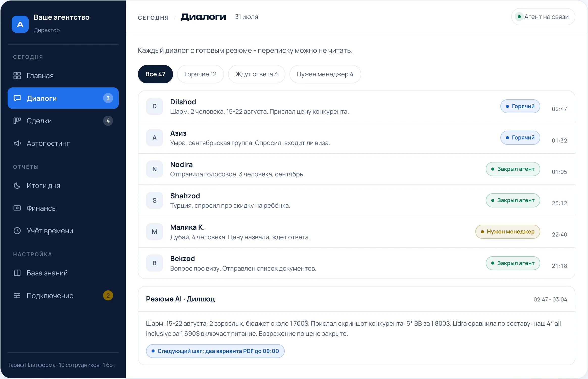Viewport: 588px width, 379px height.
Task: Click the Shahzod avatar letter S
Action: [x=155, y=200]
